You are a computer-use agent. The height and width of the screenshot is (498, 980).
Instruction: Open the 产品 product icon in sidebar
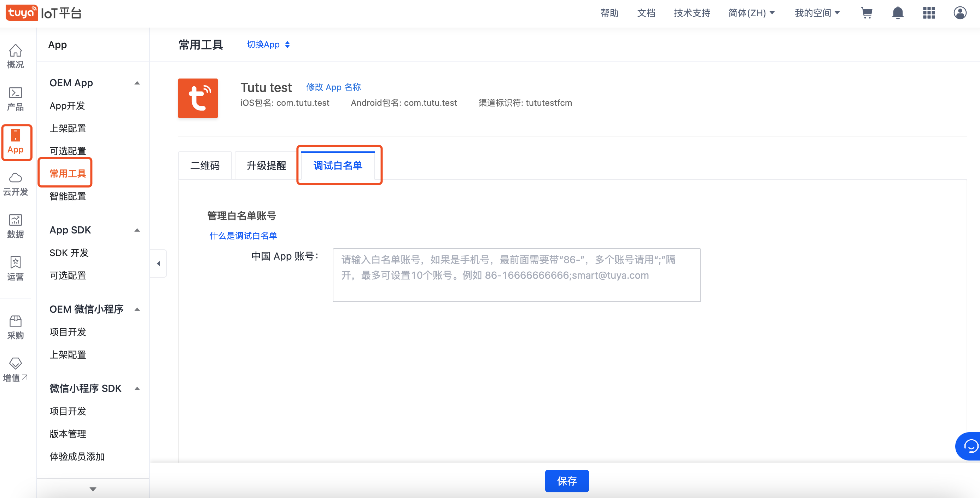(15, 99)
